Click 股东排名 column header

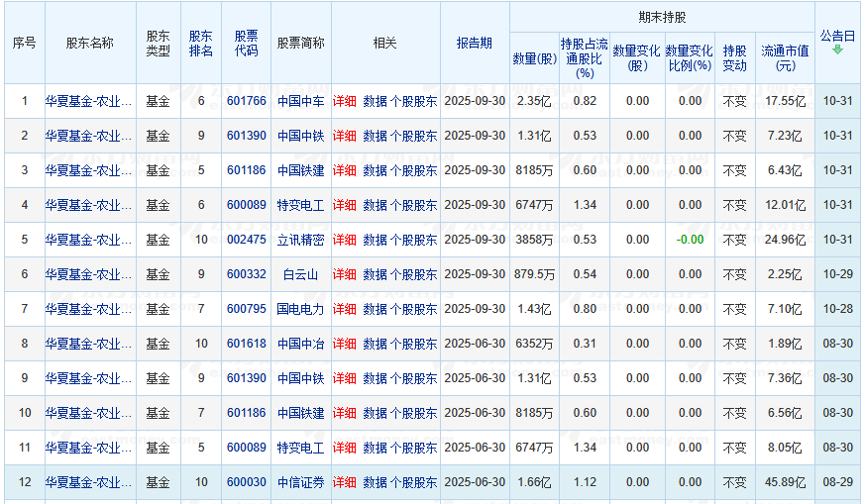pos(201,43)
